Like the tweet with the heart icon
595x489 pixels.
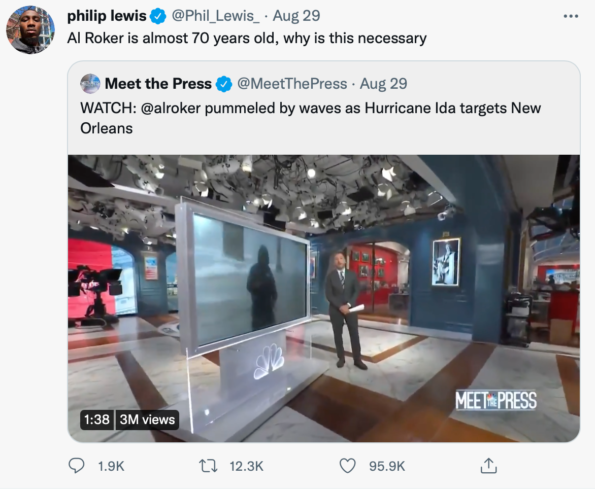[x=347, y=466]
